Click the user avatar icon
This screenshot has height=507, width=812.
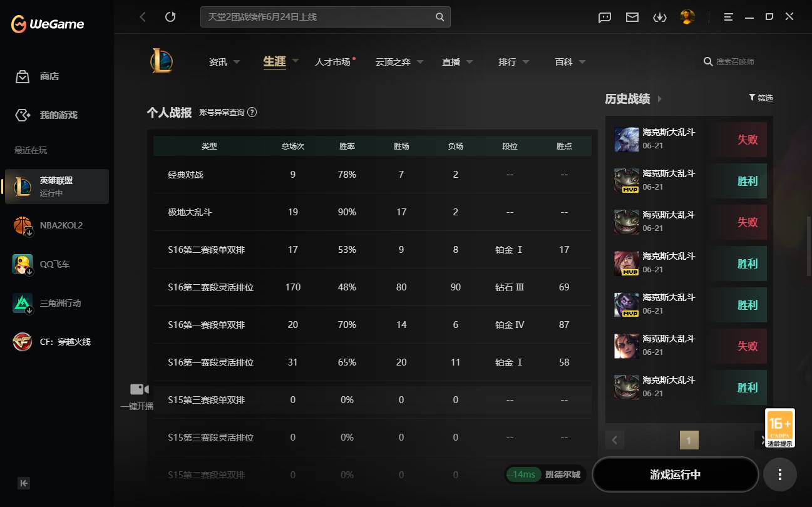(x=687, y=17)
